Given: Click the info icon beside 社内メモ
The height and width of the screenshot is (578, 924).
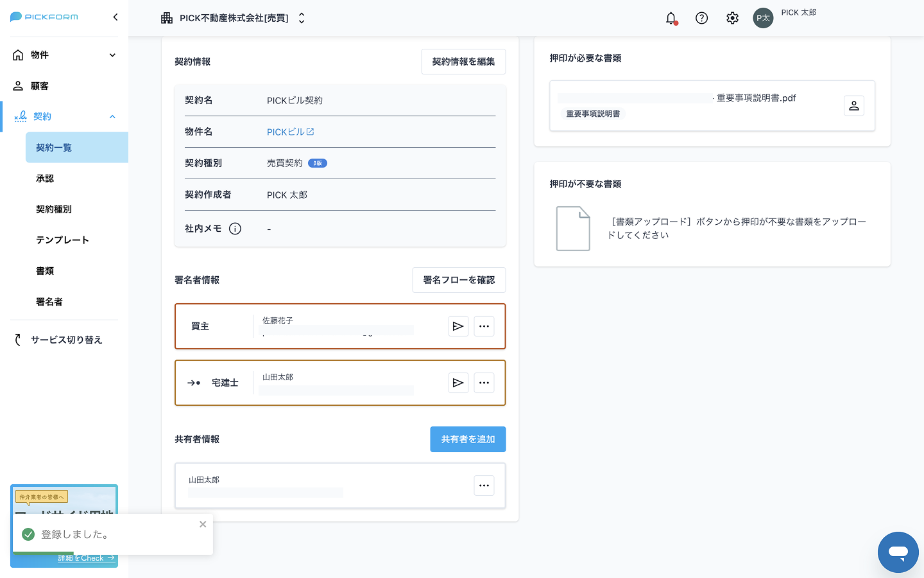Looking at the screenshot, I should pyautogui.click(x=235, y=229).
